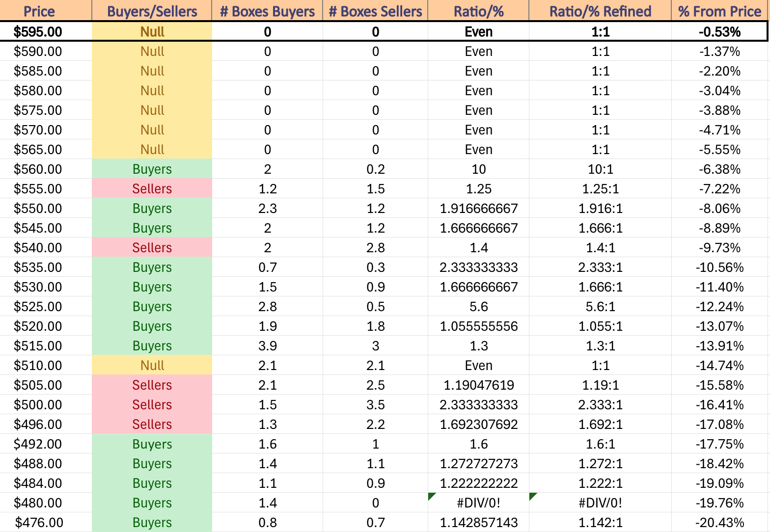Click the Buyers cell in $560.00 row
This screenshot has height=532, width=770.
click(x=152, y=169)
